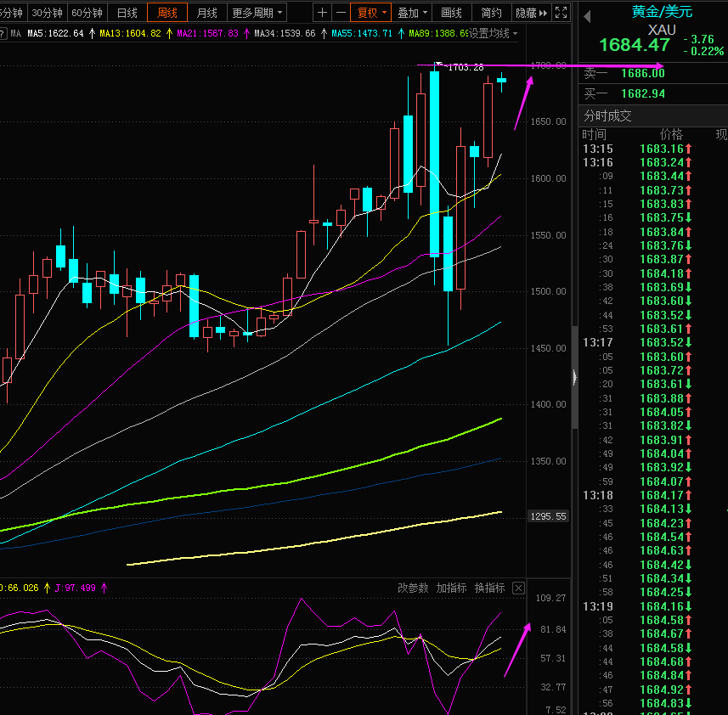Click 加指标 to add an indicator
Viewport: 728px width, 715px height.
click(x=451, y=588)
